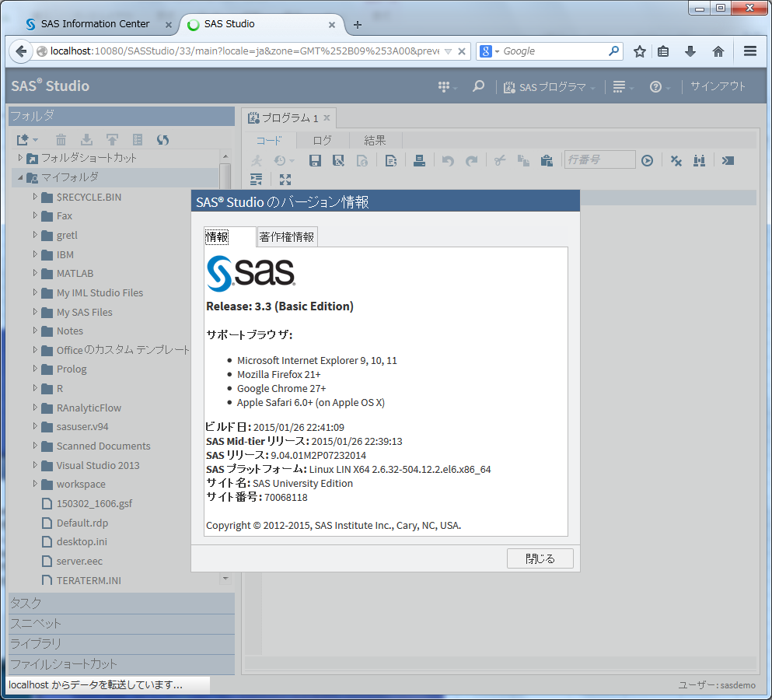Select the Default.rdp file
Screen dimensions: 772x700
point(82,523)
